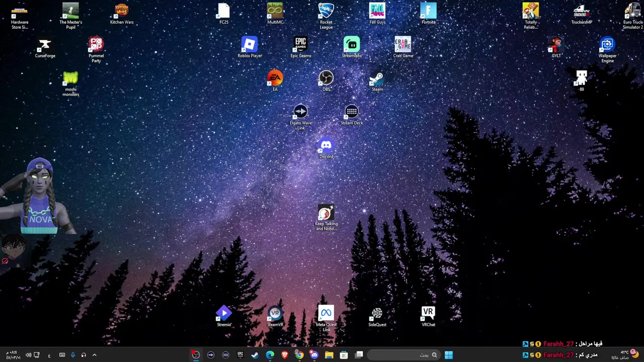644x362 pixels.
Task: Select the Meta Quest Link icon
Action: tap(326, 319)
